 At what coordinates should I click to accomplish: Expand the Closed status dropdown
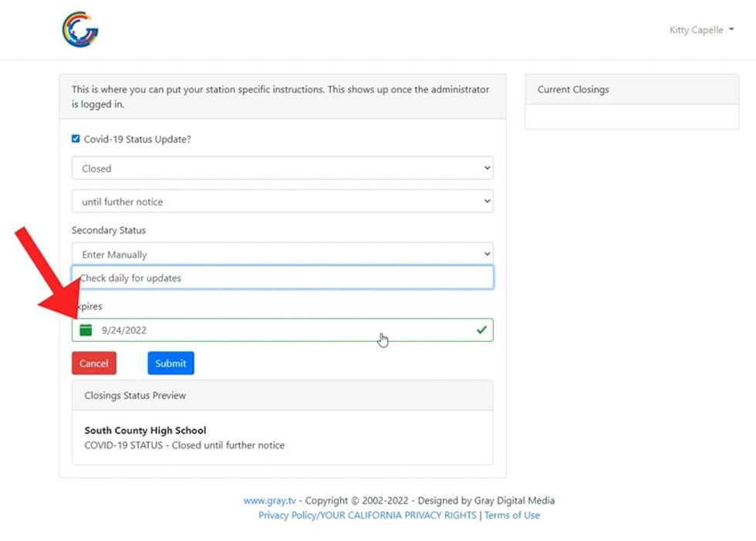[282, 168]
